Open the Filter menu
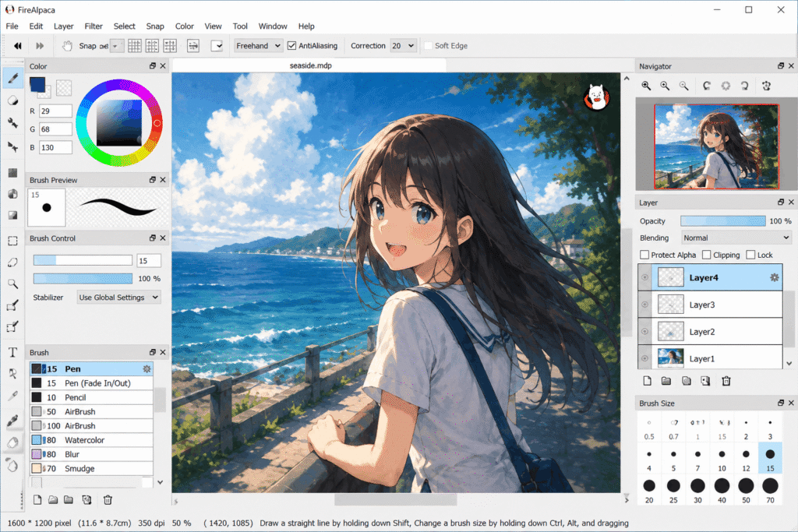 coord(94,26)
